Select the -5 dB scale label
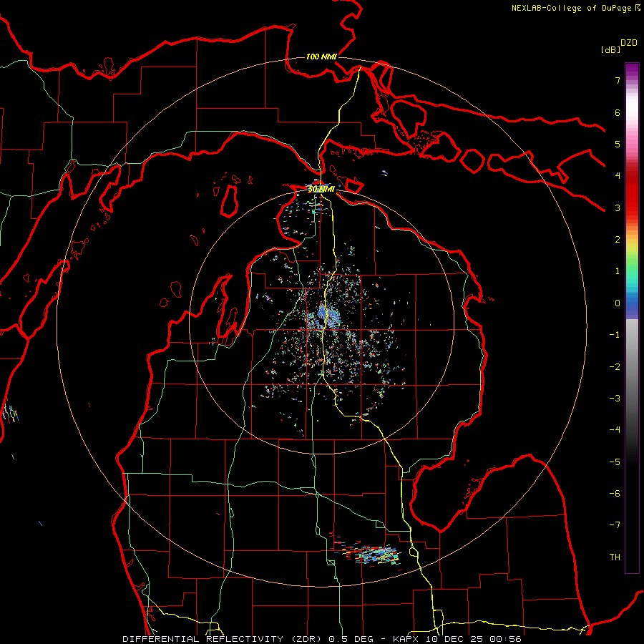This screenshot has height=644, width=644. click(x=615, y=462)
